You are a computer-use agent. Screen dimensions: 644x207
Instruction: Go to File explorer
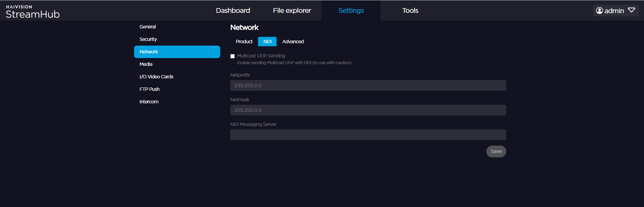click(x=292, y=10)
